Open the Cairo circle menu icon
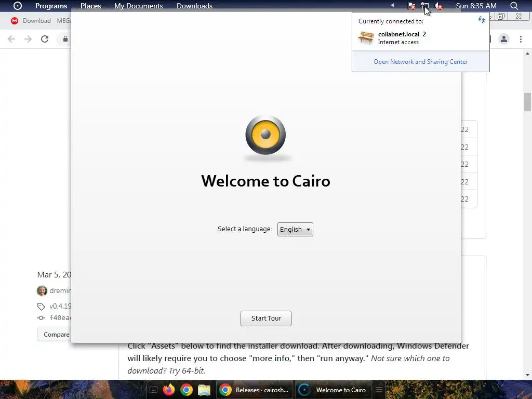Image resolution: width=532 pixels, height=399 pixels. point(17,6)
